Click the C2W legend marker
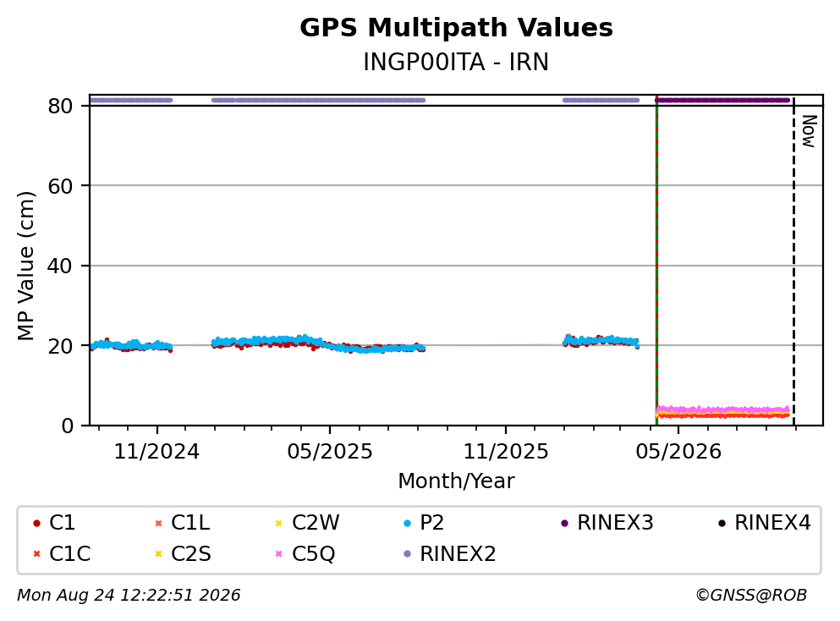Screen dimensions: 840x621 [x=278, y=524]
